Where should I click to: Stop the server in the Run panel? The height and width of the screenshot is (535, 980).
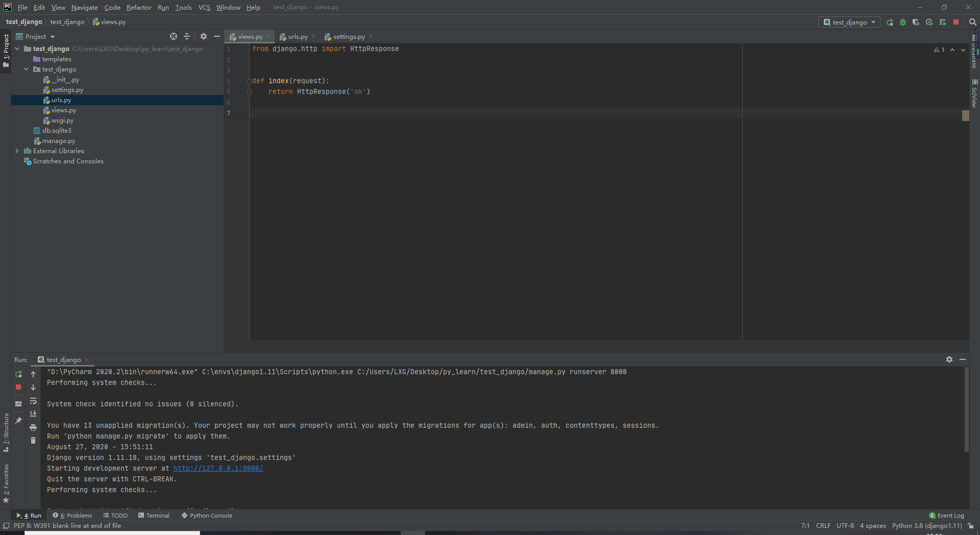[x=18, y=387]
